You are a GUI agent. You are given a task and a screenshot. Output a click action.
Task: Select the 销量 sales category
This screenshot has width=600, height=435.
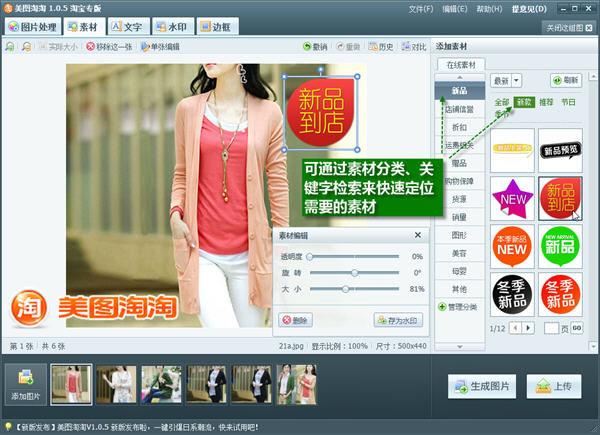click(460, 217)
